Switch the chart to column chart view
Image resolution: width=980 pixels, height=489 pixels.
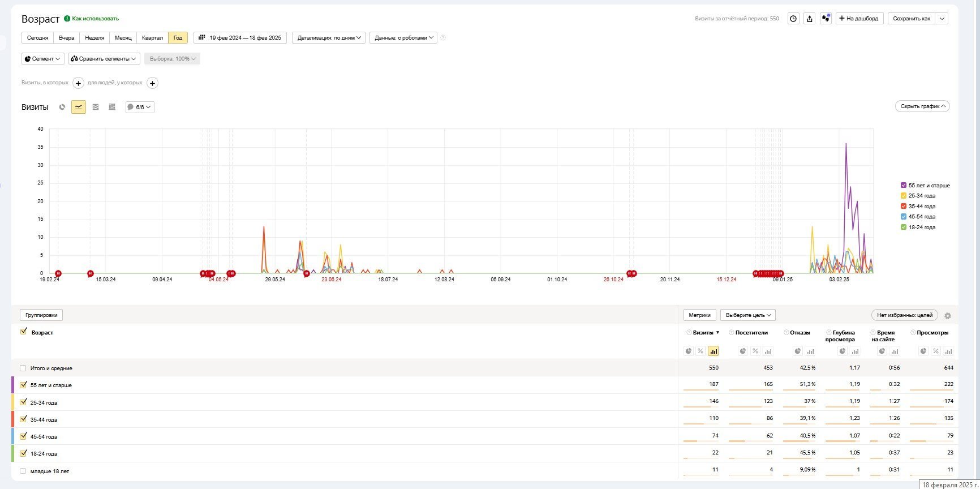[x=112, y=107]
